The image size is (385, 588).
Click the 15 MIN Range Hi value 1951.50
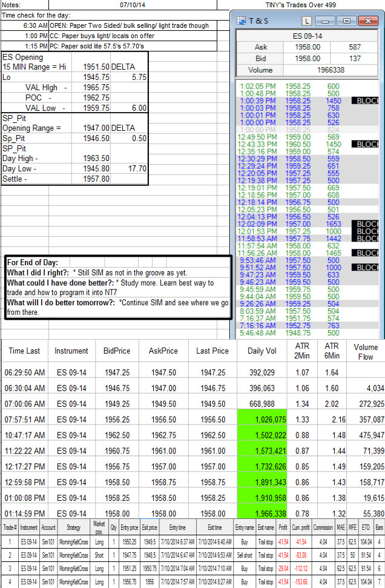(x=96, y=67)
